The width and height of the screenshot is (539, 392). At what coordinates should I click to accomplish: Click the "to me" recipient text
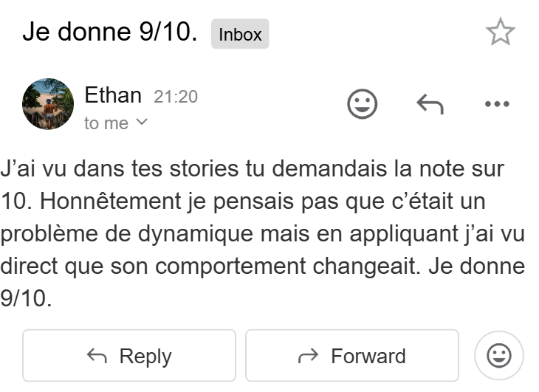(x=106, y=123)
